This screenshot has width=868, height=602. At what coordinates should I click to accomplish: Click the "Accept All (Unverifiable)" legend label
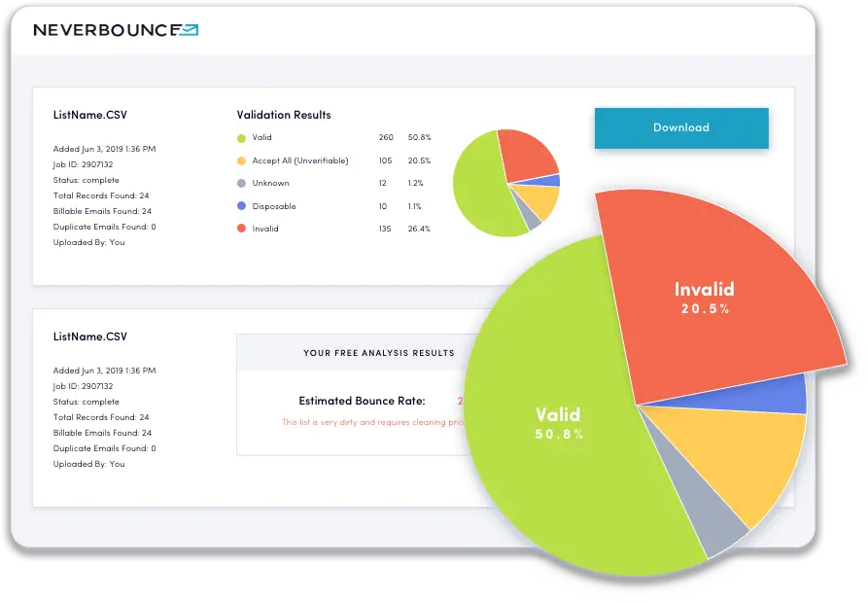[300, 160]
